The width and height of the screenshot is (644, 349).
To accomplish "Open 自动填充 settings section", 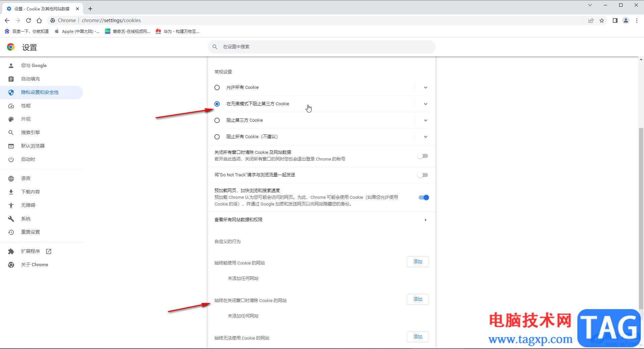I will pos(42,79).
